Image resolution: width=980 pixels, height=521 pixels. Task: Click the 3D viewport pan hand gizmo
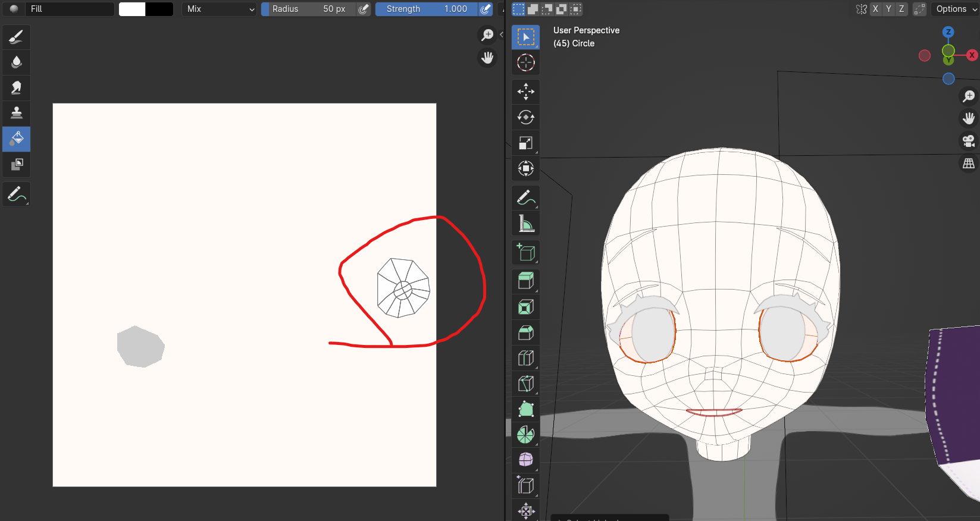[969, 118]
